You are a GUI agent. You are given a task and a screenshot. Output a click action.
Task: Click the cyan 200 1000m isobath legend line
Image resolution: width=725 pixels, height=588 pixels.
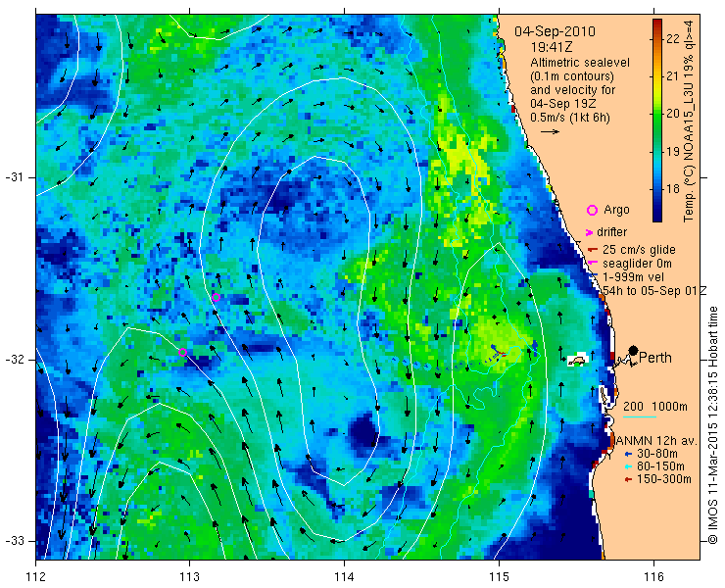click(x=640, y=417)
